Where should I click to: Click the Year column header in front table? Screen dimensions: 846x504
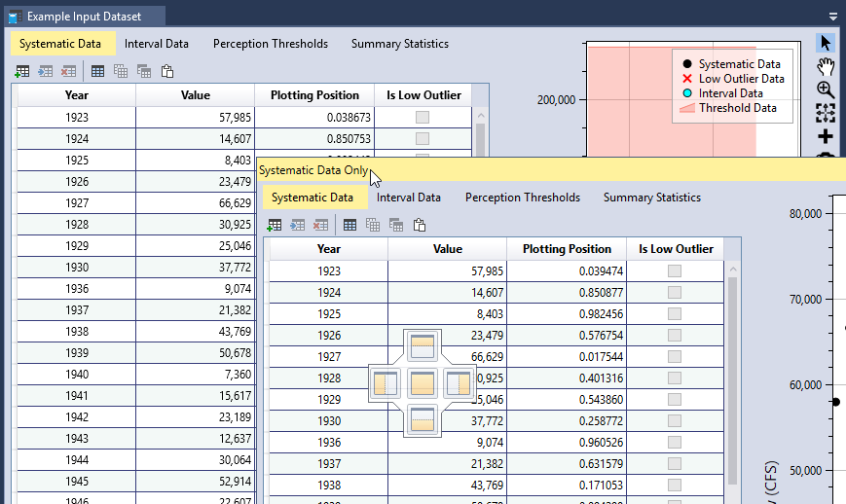pos(328,249)
